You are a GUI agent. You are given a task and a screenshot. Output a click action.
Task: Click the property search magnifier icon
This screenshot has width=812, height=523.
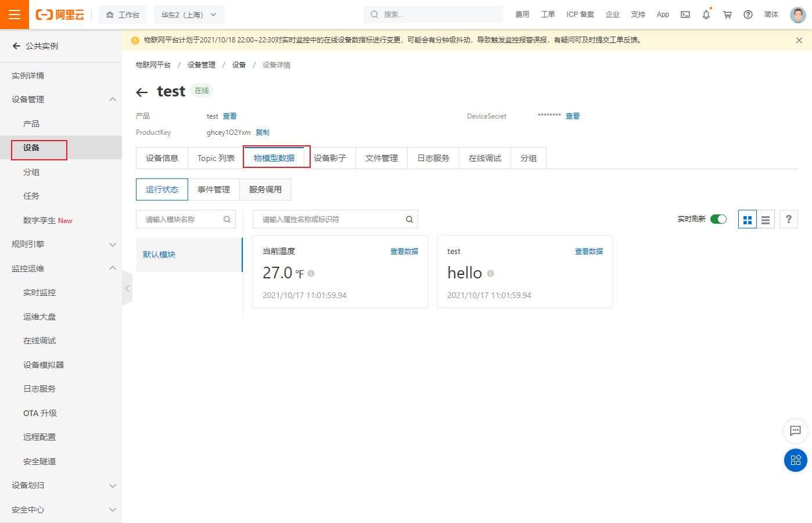pos(409,219)
